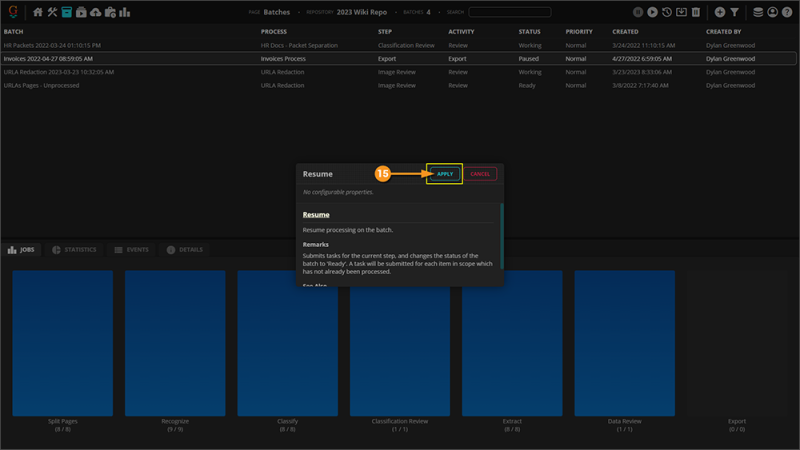Cancel the Resume dialog
This screenshot has width=800, height=450.
click(480, 174)
